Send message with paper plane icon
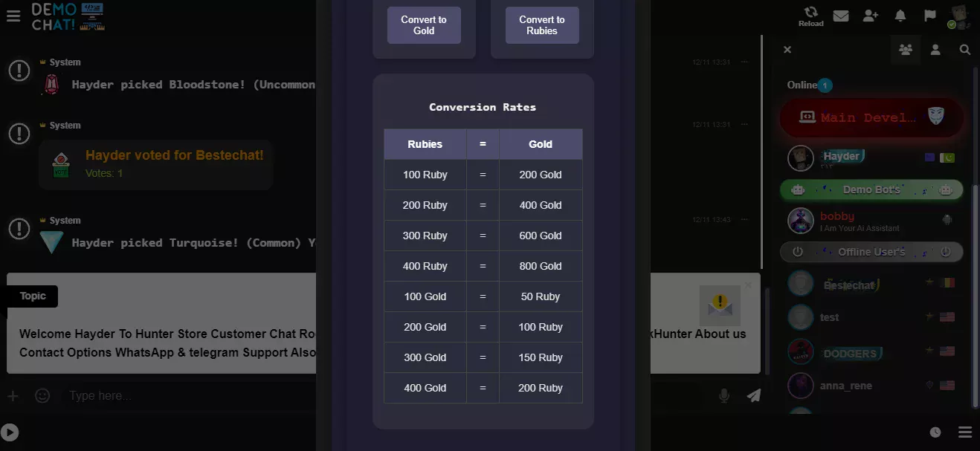 click(754, 395)
